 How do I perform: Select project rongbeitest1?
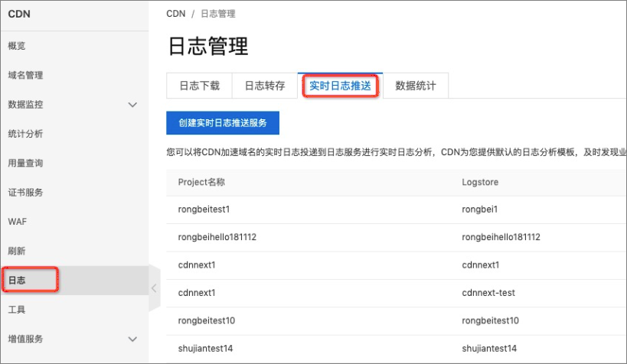pyautogui.click(x=204, y=210)
